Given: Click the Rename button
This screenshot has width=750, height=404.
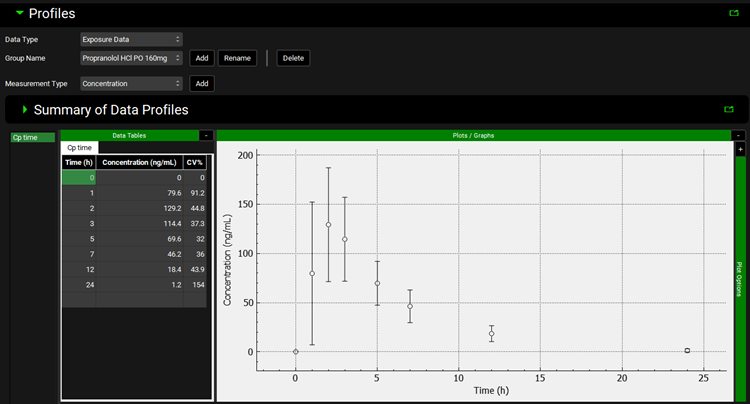Looking at the screenshot, I should [x=237, y=58].
